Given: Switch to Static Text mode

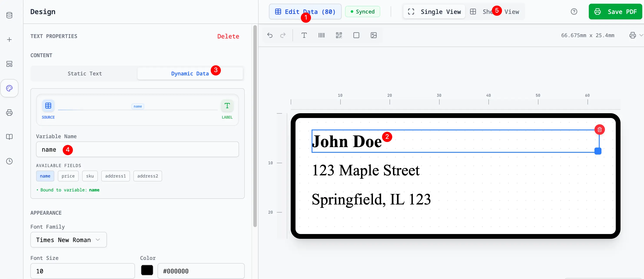Looking at the screenshot, I should [x=85, y=73].
